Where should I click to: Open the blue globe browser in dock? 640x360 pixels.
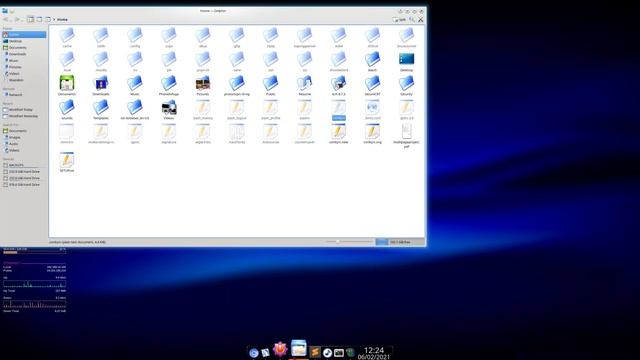[x=253, y=353]
